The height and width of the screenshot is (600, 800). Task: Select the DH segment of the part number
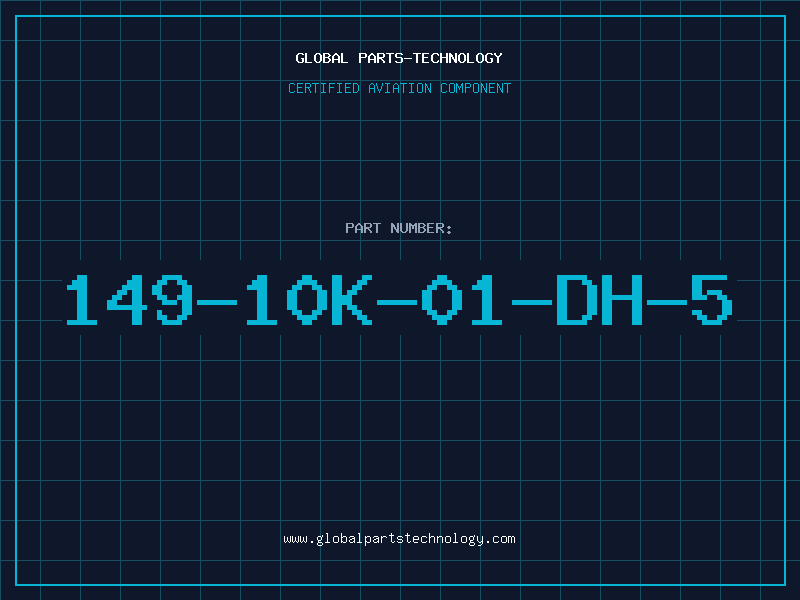click(599, 300)
